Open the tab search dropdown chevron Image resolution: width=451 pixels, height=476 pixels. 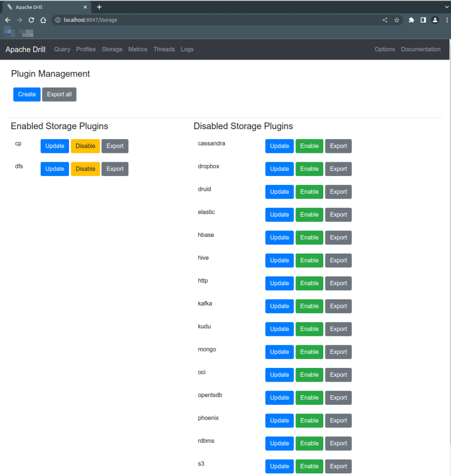[446, 7]
